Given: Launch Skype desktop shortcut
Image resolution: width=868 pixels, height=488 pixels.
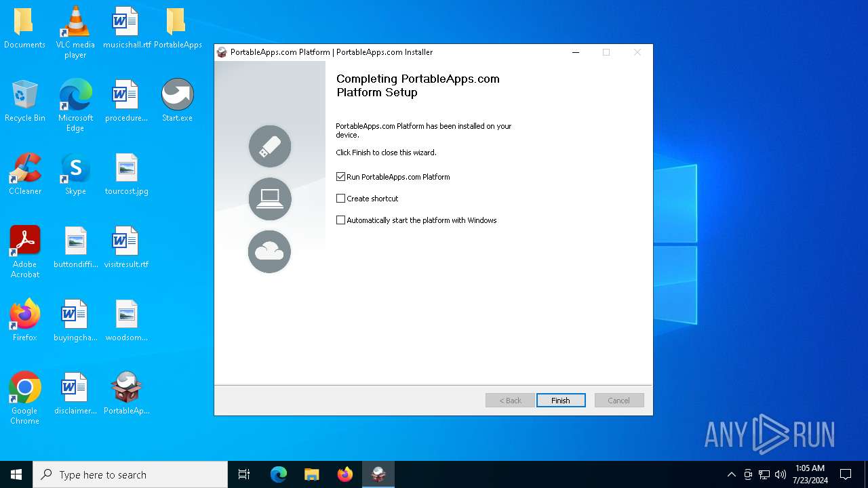Looking at the screenshot, I should [75, 174].
